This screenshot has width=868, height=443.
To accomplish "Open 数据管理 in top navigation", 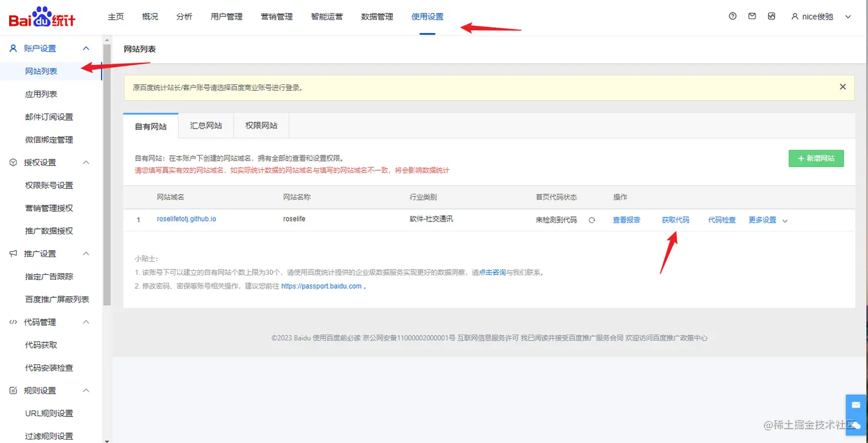I will pos(377,17).
